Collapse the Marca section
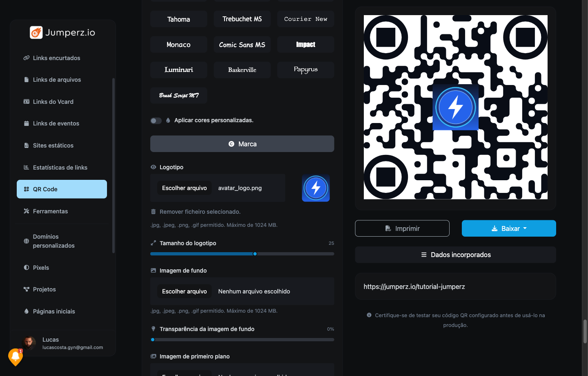Screen dimensions: 588x376 pyautogui.click(x=242, y=144)
